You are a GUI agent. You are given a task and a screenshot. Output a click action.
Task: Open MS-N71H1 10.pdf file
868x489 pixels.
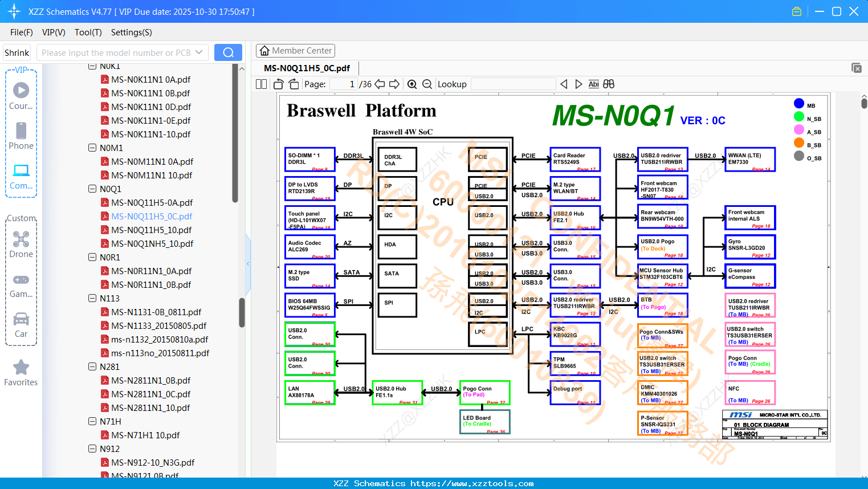click(x=145, y=435)
